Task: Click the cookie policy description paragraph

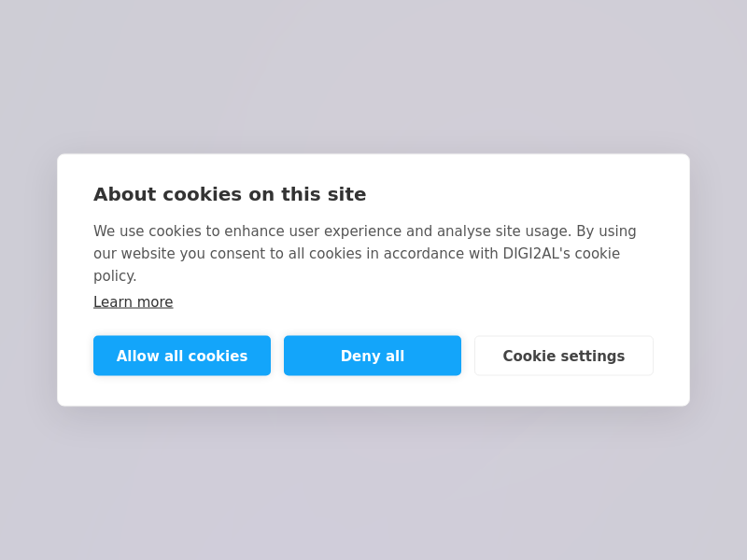Action: 364,253
